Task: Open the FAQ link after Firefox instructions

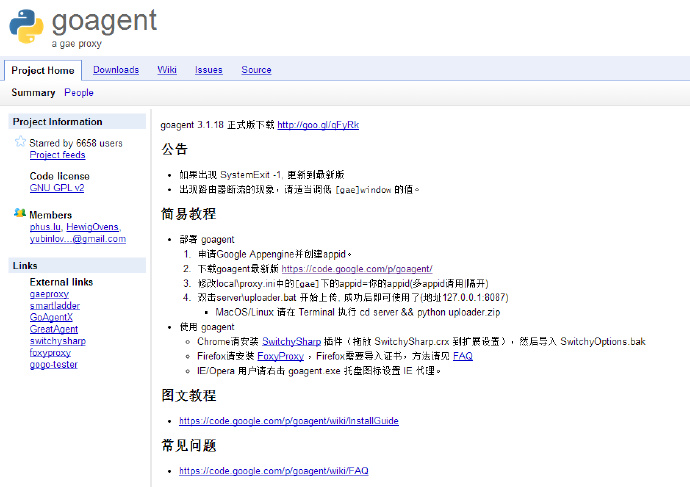Action: (x=463, y=356)
